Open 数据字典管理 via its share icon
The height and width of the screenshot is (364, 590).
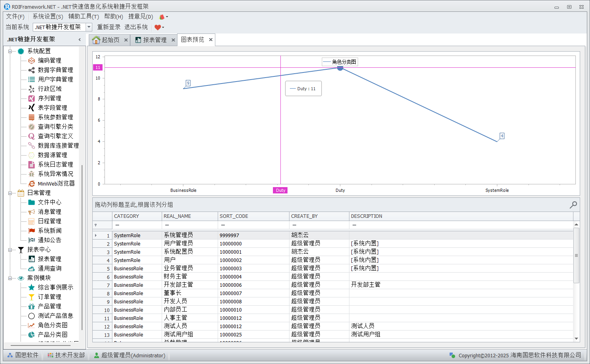click(32, 70)
